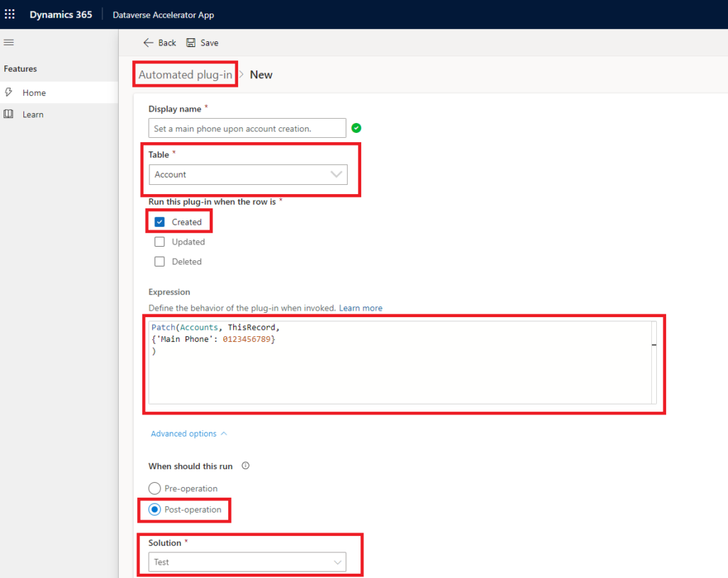Open the Solution dropdown showing Test
The height and width of the screenshot is (578, 728).
[247, 562]
